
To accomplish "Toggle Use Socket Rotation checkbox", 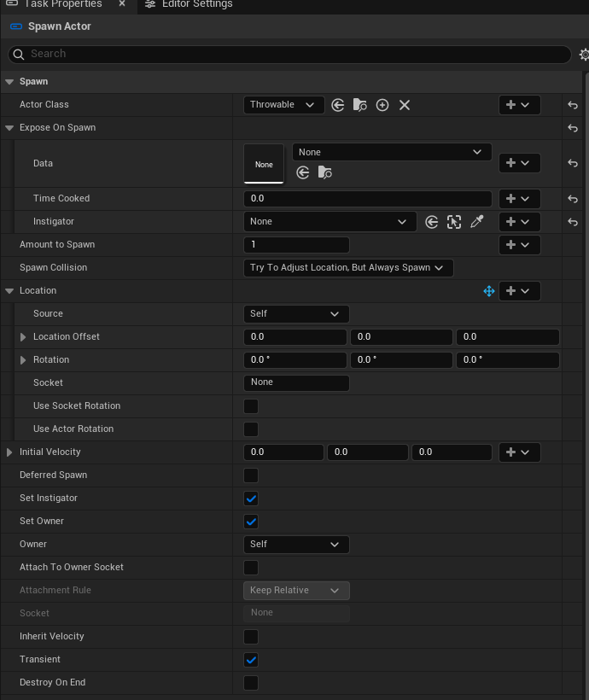I will (251, 406).
